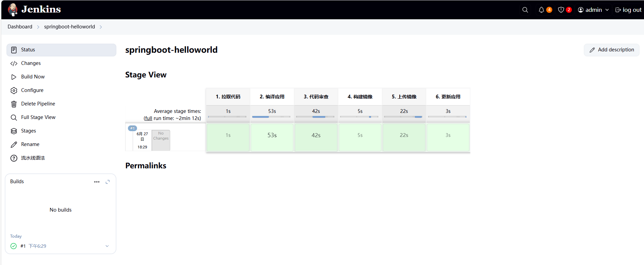Click the 2. 编译应用 average time progress bar
Screen dimensions: 644x265
271,117
